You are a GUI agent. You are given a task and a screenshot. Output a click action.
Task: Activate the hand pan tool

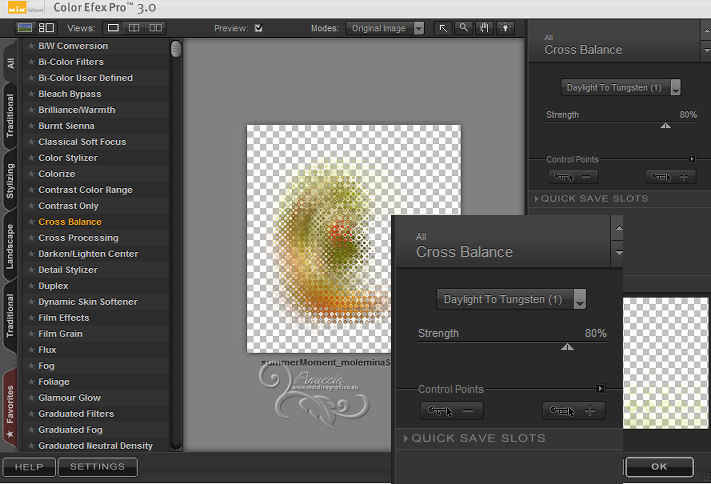484,28
